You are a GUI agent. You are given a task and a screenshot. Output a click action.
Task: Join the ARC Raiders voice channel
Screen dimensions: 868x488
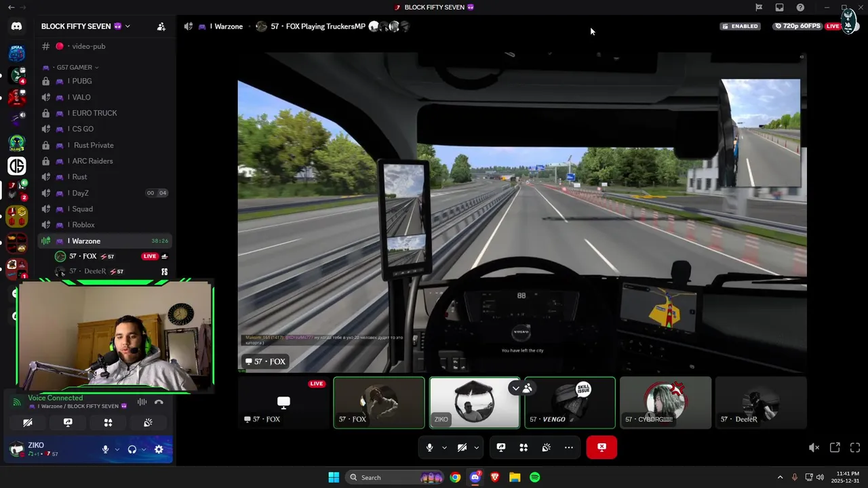coord(104,161)
